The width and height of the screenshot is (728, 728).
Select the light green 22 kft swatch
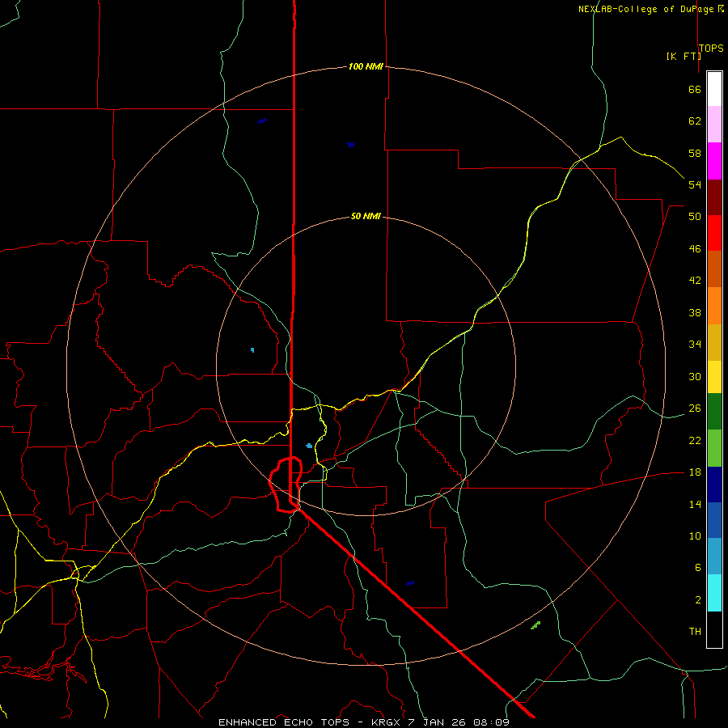[x=714, y=448]
